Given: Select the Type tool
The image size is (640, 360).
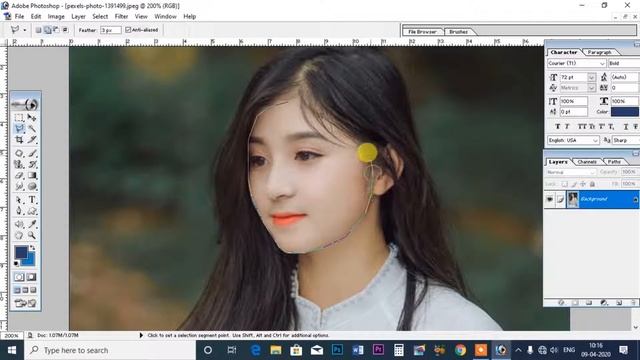Looking at the screenshot, I should click(32, 200).
